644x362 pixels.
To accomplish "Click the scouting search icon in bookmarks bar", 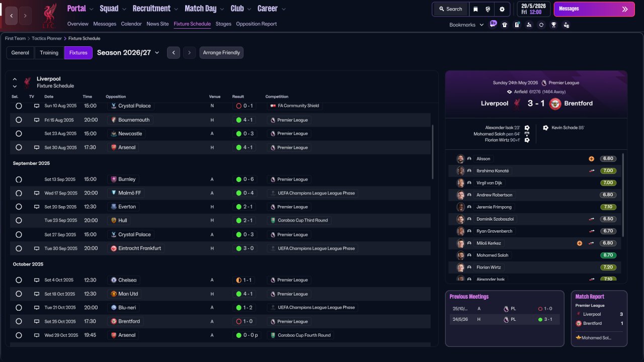I will click(529, 25).
